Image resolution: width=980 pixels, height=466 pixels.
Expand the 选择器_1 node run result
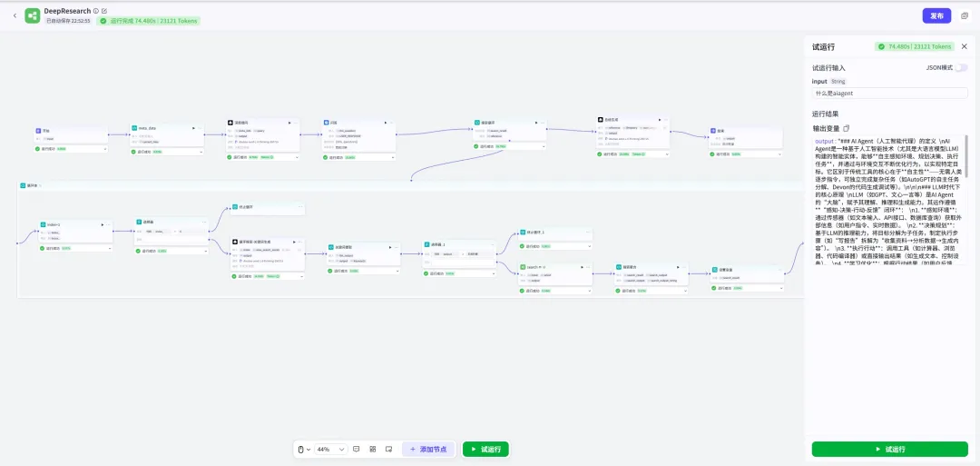pyautogui.click(x=493, y=273)
